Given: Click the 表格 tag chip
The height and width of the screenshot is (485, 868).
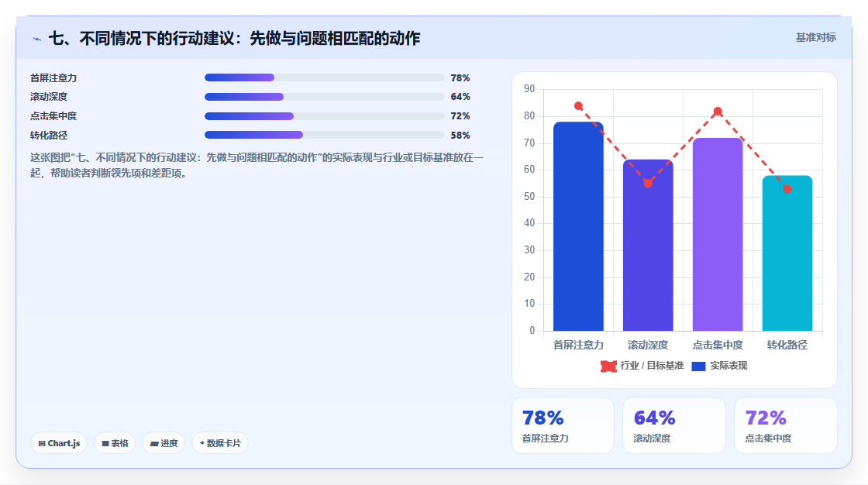Looking at the screenshot, I should [115, 443].
